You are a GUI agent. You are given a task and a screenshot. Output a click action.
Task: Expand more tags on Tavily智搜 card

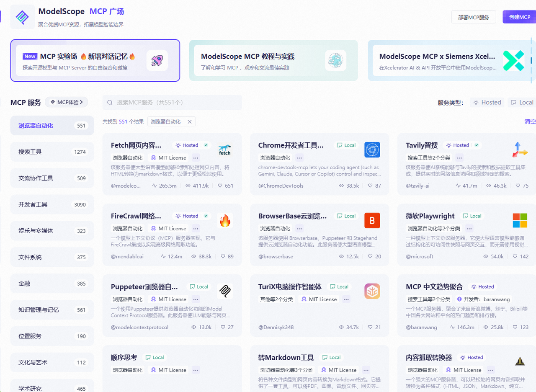coord(459,158)
